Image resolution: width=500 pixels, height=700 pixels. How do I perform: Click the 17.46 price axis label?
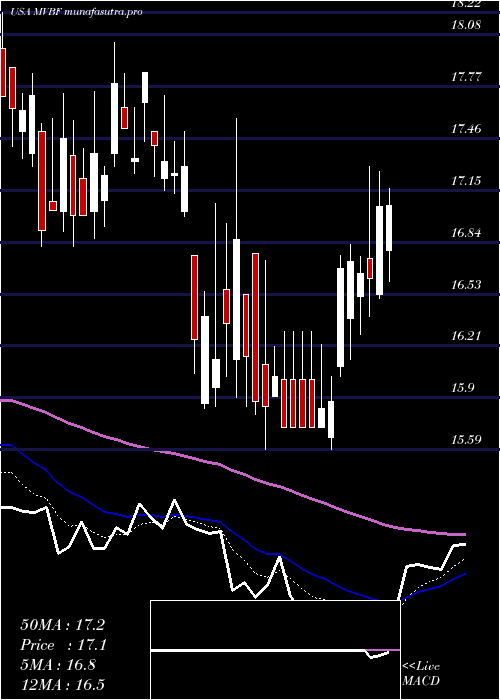coord(466,129)
